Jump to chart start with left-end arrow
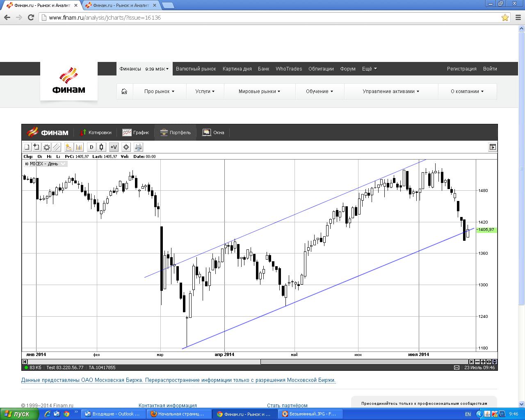 (25, 362)
